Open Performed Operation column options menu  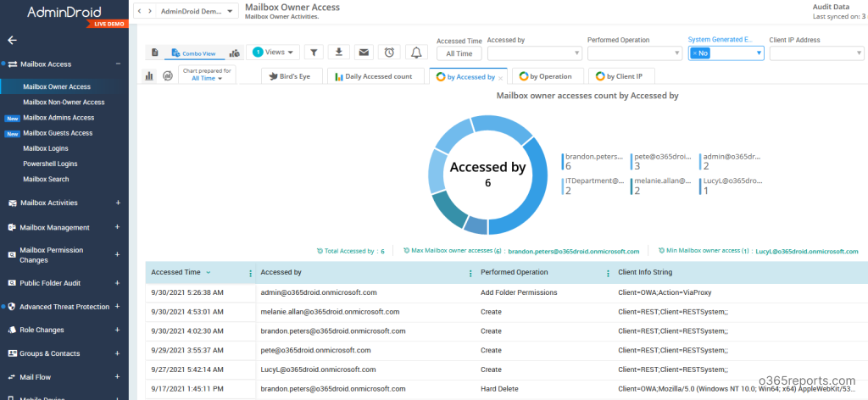point(608,273)
